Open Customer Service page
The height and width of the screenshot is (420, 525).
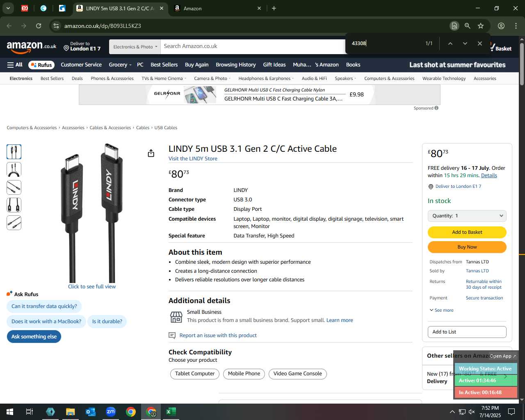pos(81,65)
